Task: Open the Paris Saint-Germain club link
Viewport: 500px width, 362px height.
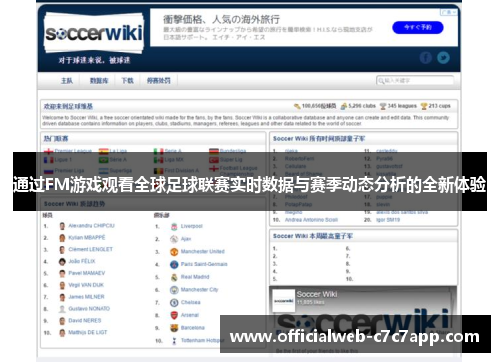Action: (204, 264)
